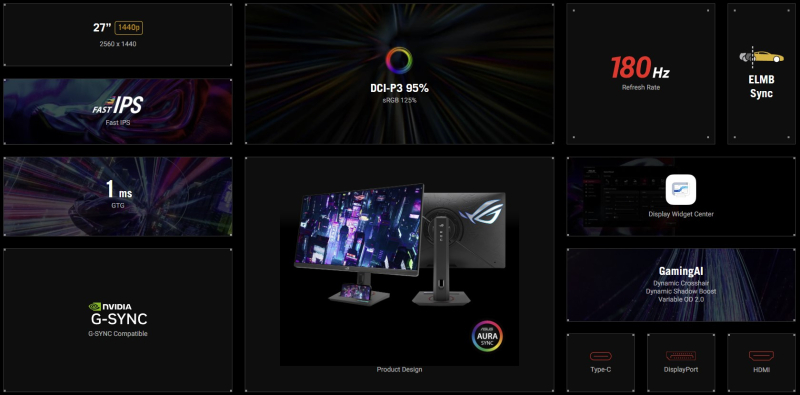This screenshot has height=395, width=800.
Task: Select the Type-C port icon
Action: click(601, 356)
